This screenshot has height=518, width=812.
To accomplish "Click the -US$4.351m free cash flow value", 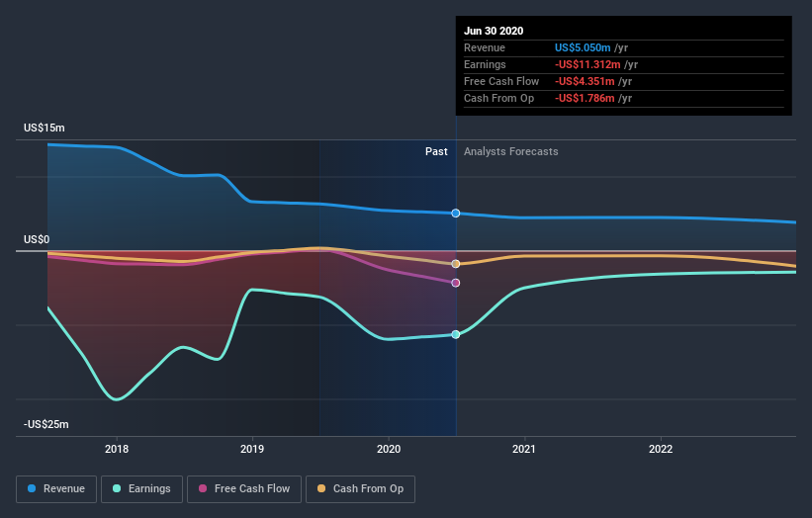I will pos(585,81).
